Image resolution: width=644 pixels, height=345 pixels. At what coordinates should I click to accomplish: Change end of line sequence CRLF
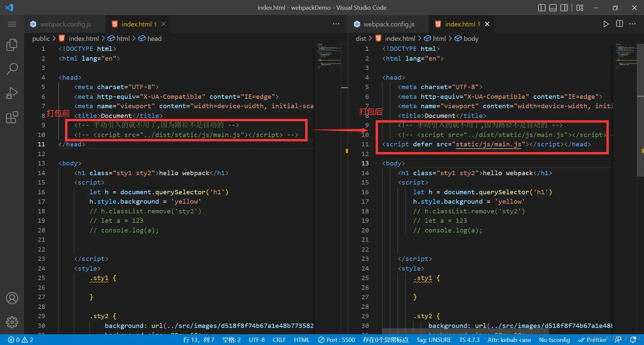(279, 340)
